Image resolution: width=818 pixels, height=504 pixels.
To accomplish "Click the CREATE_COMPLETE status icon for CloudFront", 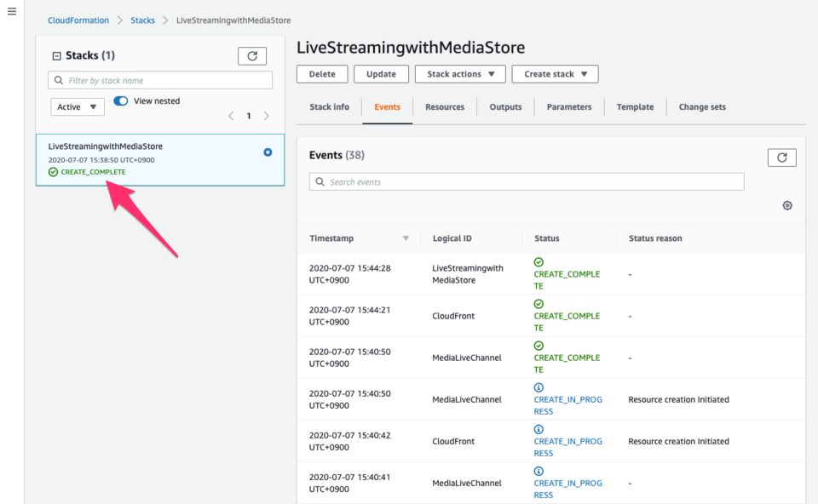I will point(539,304).
